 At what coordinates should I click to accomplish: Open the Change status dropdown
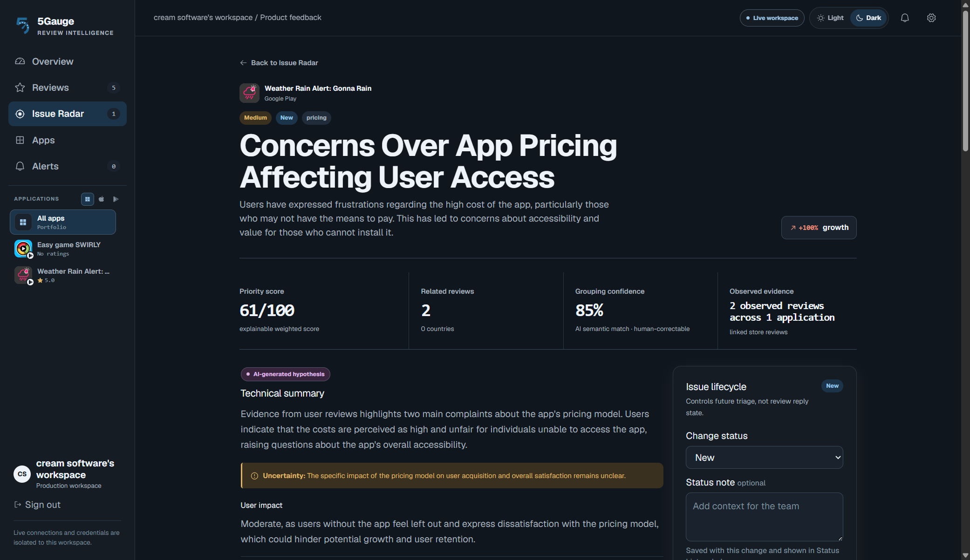[765, 458]
